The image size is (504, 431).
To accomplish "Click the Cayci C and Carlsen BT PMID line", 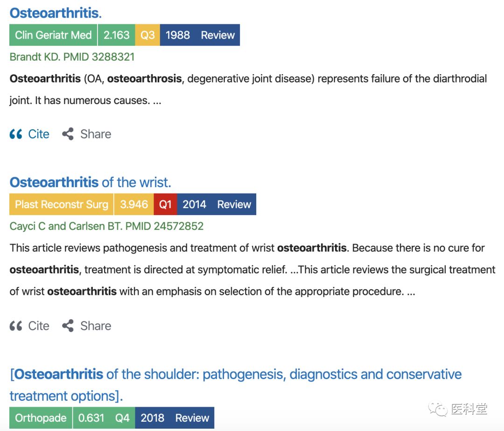I will click(106, 226).
